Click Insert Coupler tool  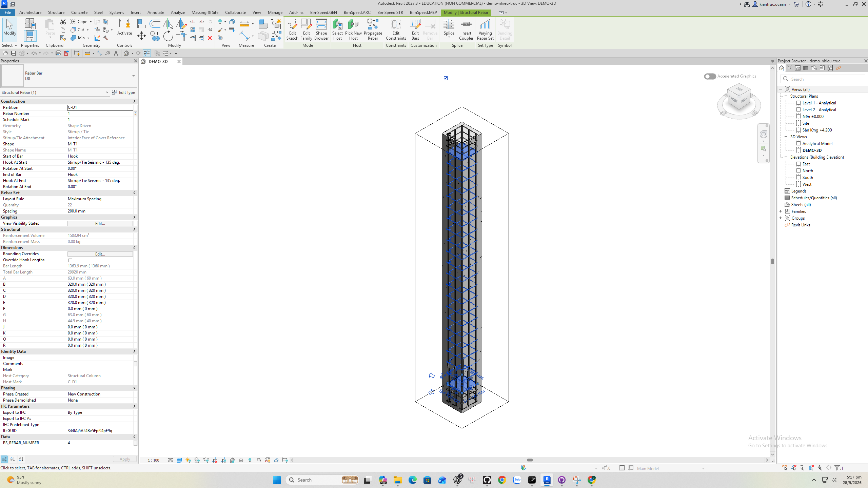click(x=466, y=29)
